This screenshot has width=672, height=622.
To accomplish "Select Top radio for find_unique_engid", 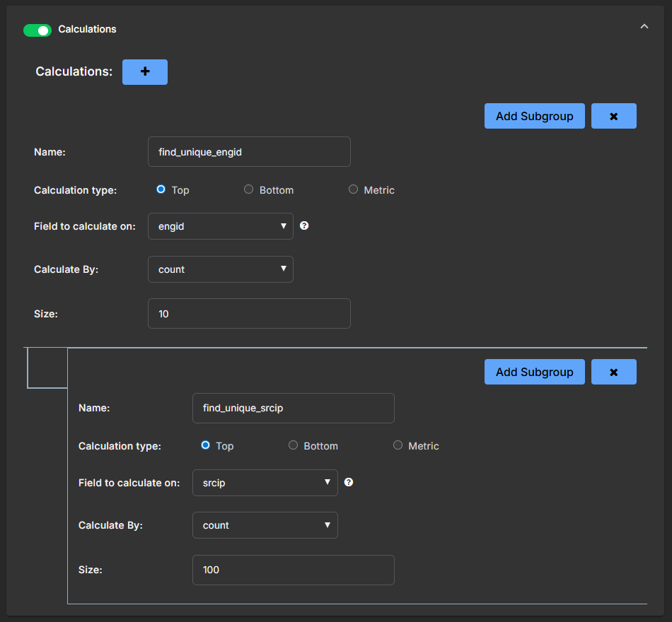I will click(x=161, y=189).
